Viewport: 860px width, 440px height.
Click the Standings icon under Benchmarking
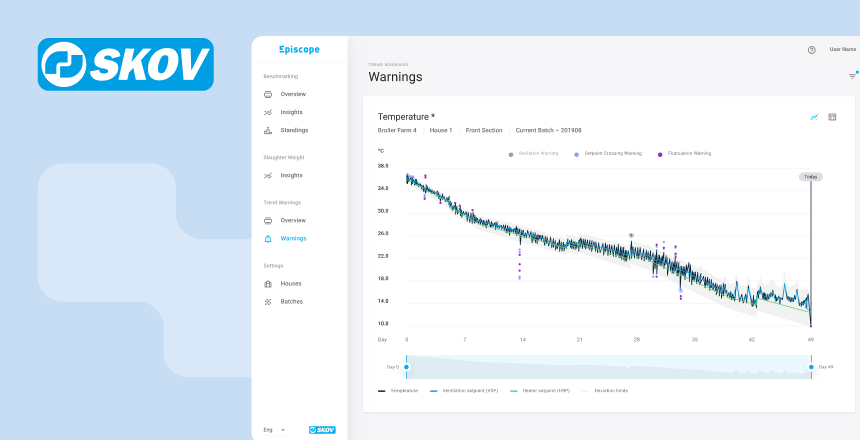[268, 131]
